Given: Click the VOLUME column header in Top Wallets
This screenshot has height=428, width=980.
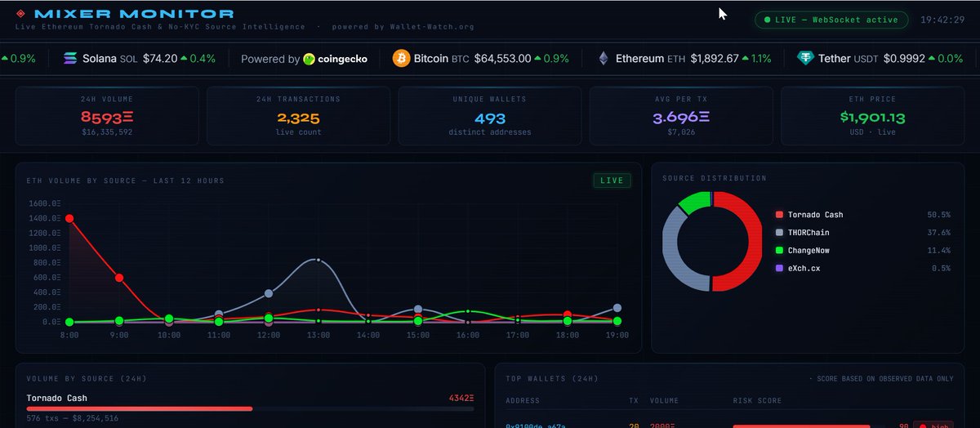Looking at the screenshot, I should click(x=665, y=401).
